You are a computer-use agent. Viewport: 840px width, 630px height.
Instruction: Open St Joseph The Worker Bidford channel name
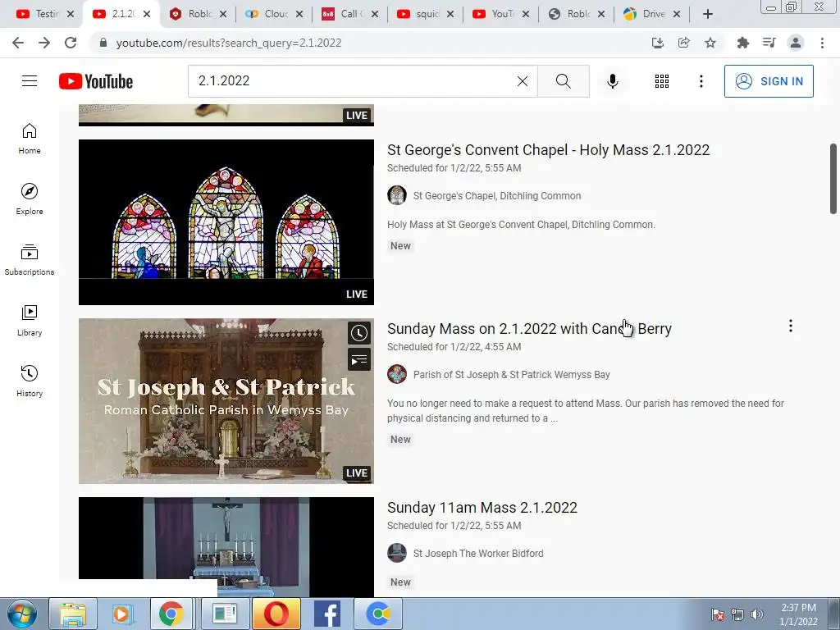[478, 554]
